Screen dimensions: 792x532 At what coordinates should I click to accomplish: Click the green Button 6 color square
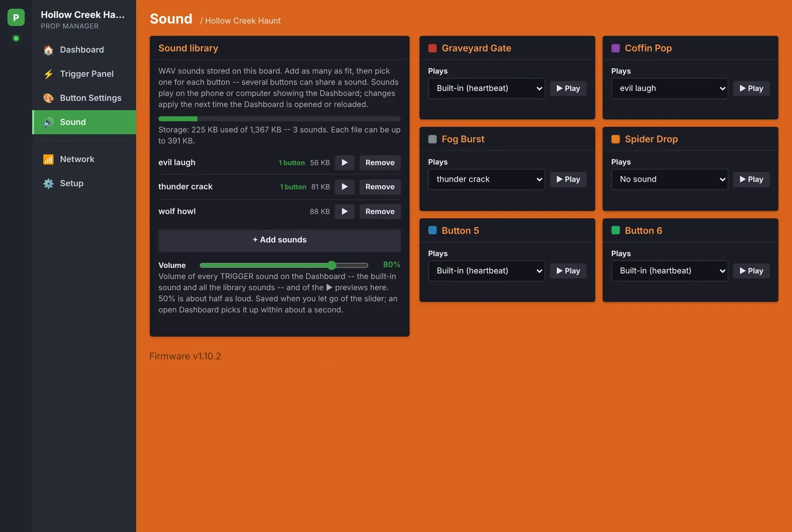click(616, 231)
